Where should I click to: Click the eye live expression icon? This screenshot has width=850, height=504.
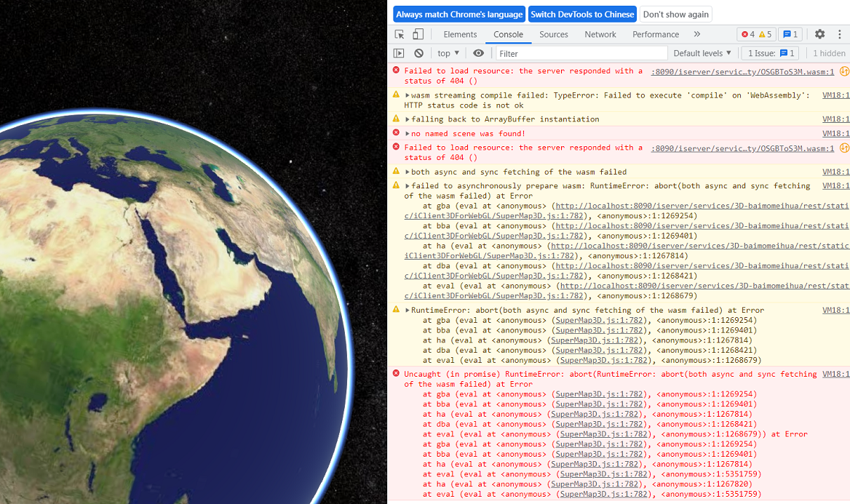478,53
